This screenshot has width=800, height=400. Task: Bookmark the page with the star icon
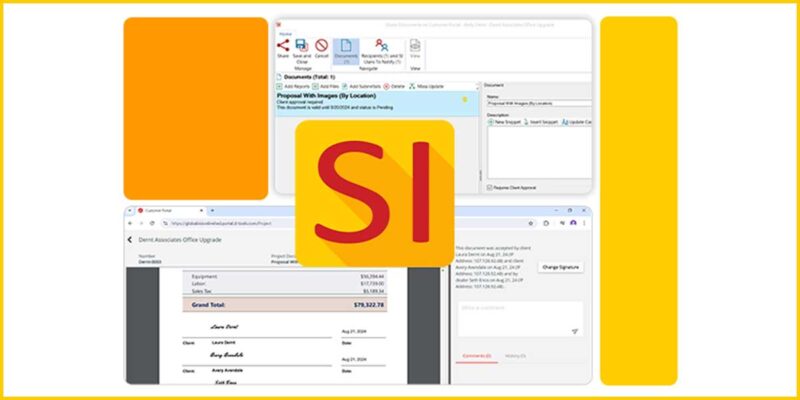coord(531,223)
